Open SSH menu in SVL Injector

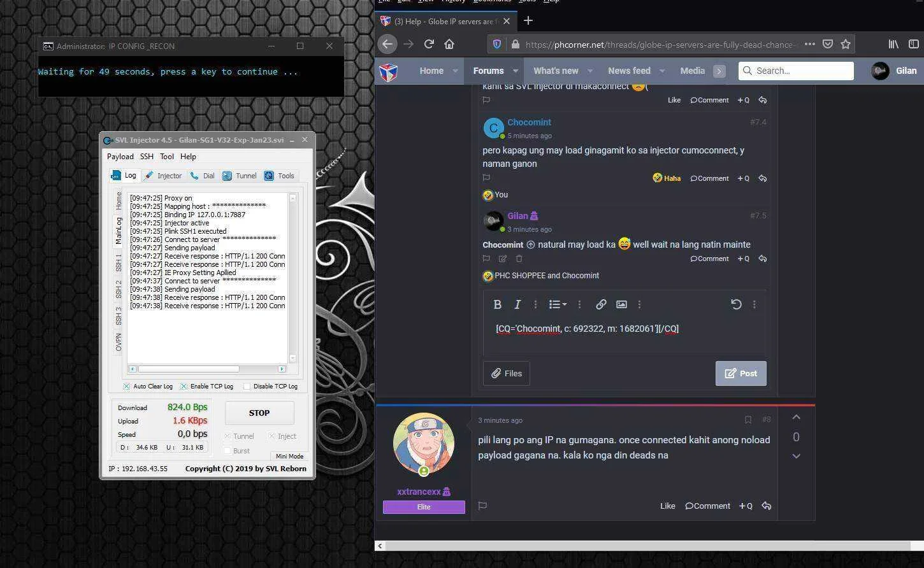pyautogui.click(x=147, y=157)
